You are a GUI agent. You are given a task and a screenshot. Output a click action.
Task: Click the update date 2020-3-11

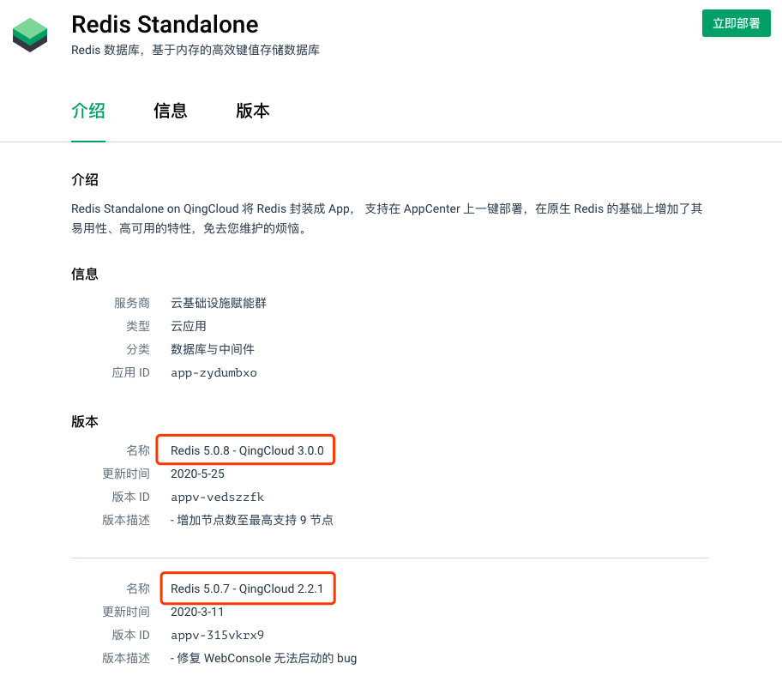[197, 612]
